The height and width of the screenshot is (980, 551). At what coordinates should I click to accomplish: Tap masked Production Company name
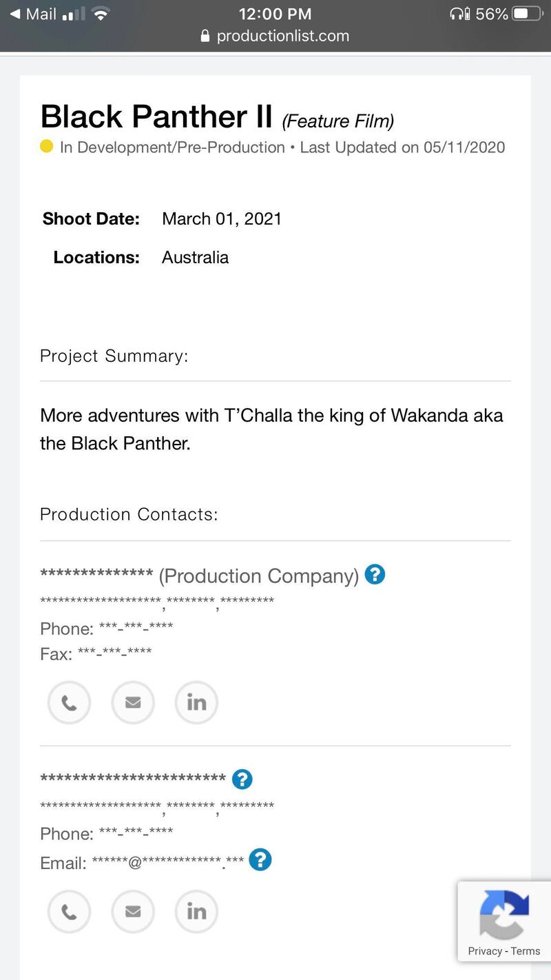click(96, 574)
